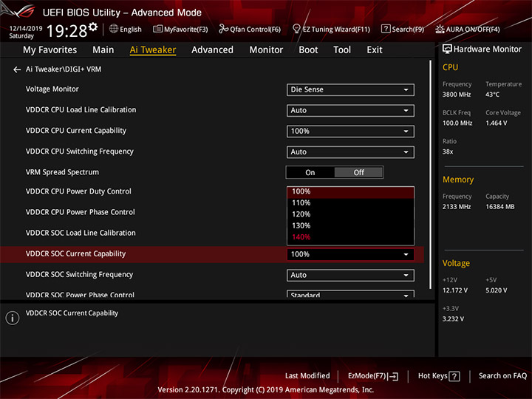Set VRM Spread Spectrum to Off
This screenshot has height=399, width=532.
pyautogui.click(x=358, y=172)
